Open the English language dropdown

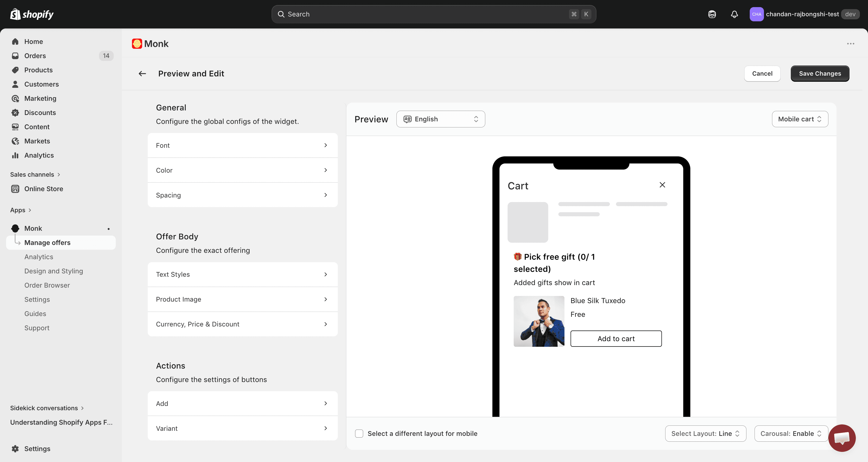pos(440,119)
